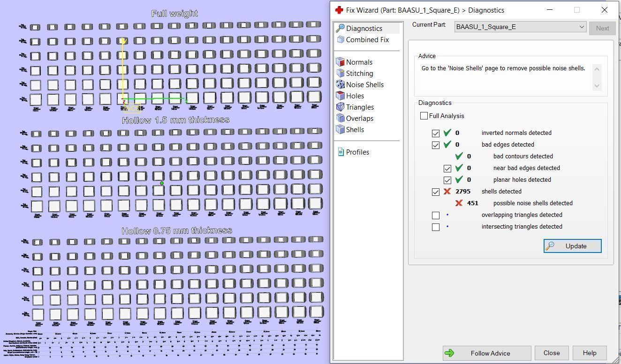Toggle near bad edges checkbox
The width and height of the screenshot is (621, 364).
point(447,168)
